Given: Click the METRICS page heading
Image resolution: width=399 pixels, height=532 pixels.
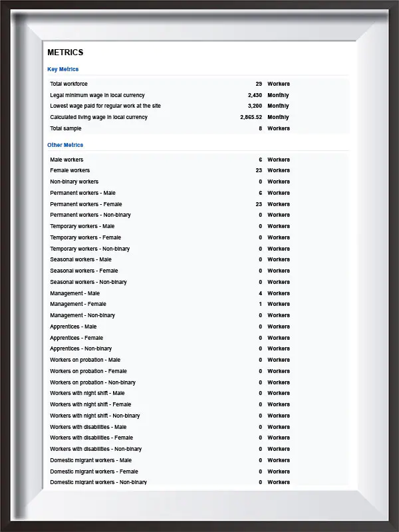Looking at the screenshot, I should [x=65, y=53].
